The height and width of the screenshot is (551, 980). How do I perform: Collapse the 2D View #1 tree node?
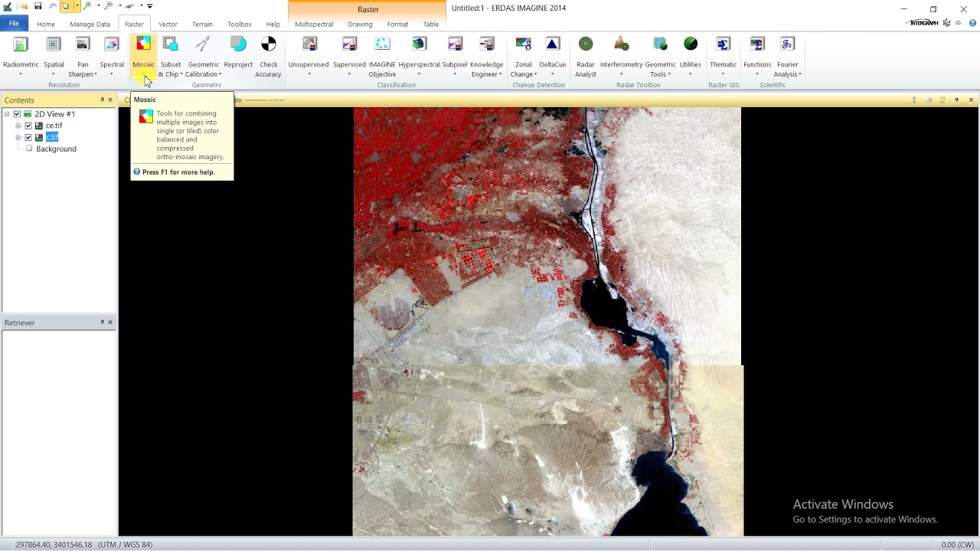point(7,114)
